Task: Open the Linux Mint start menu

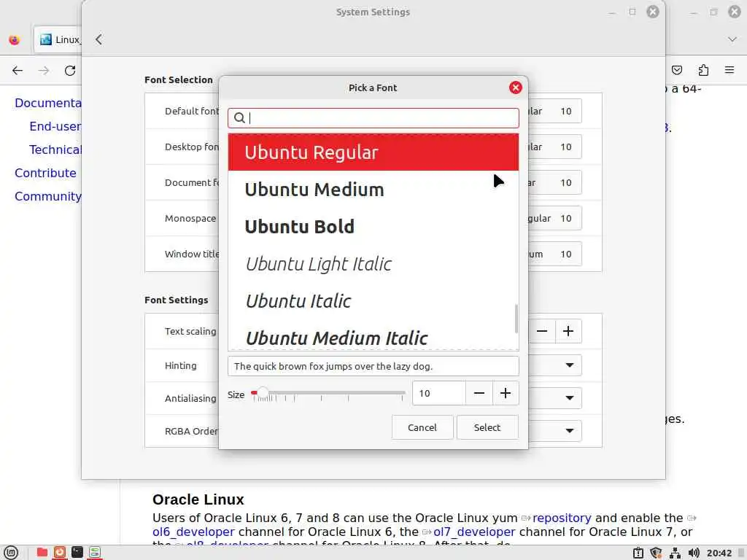Action: 10,553
